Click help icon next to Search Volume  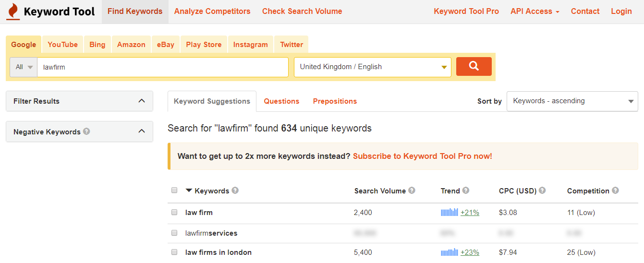point(412,191)
